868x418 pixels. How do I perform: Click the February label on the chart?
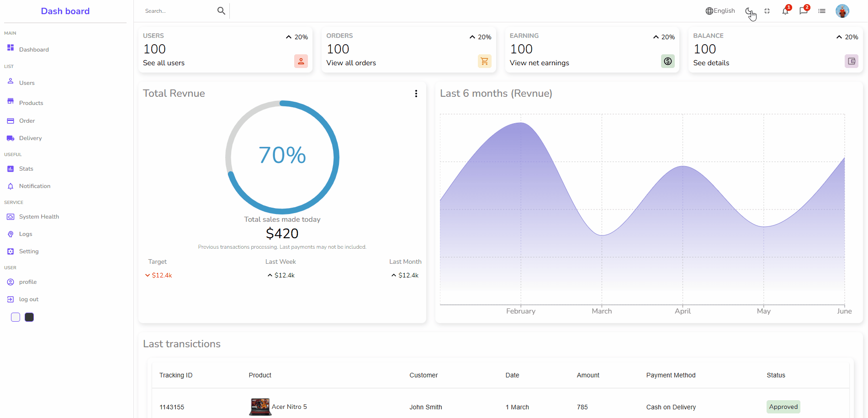[x=521, y=311]
